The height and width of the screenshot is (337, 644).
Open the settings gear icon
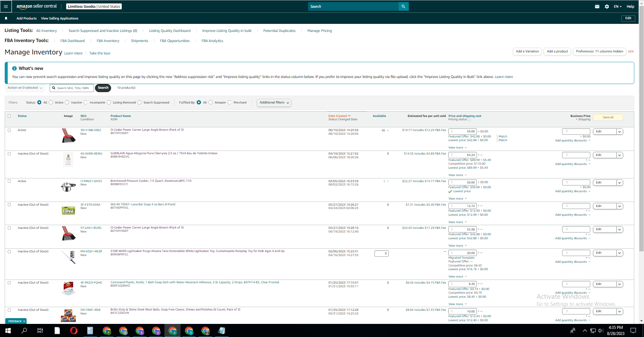coord(607,6)
